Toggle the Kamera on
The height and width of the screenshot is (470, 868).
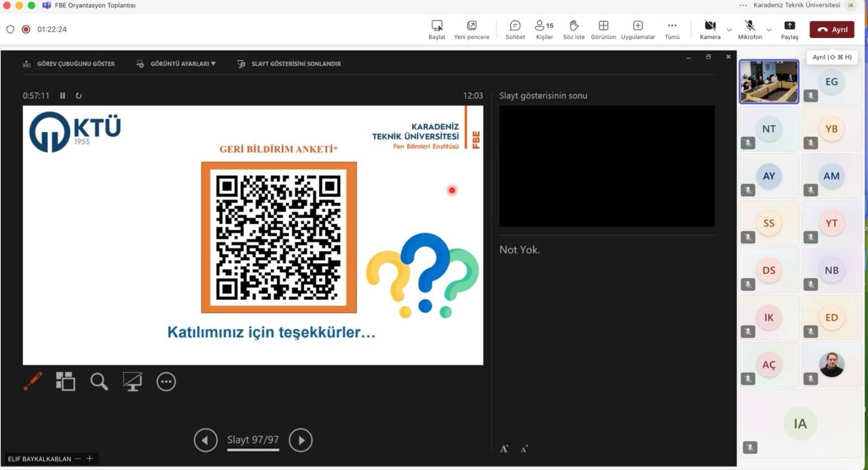click(710, 30)
